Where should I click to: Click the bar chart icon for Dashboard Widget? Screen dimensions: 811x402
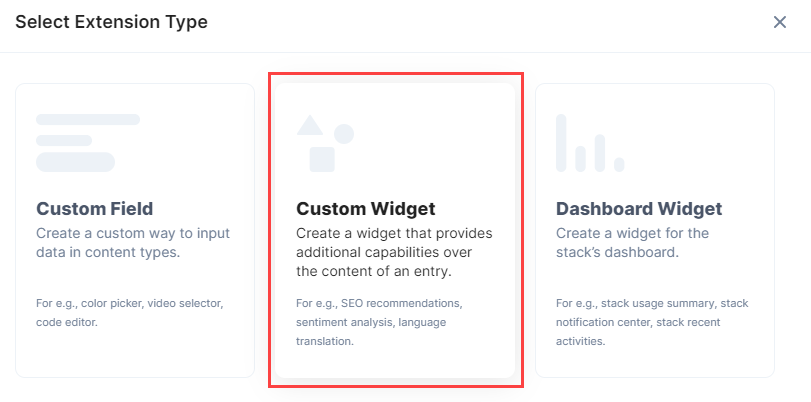[x=590, y=143]
